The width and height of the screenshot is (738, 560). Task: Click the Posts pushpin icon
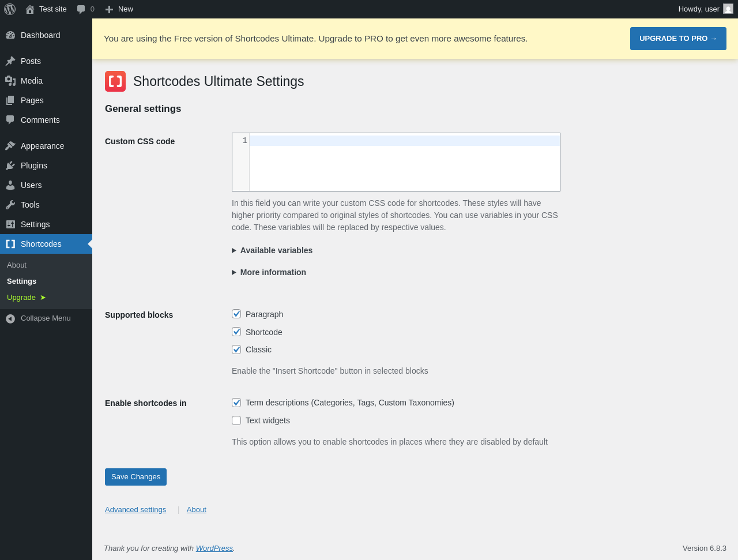click(10, 61)
